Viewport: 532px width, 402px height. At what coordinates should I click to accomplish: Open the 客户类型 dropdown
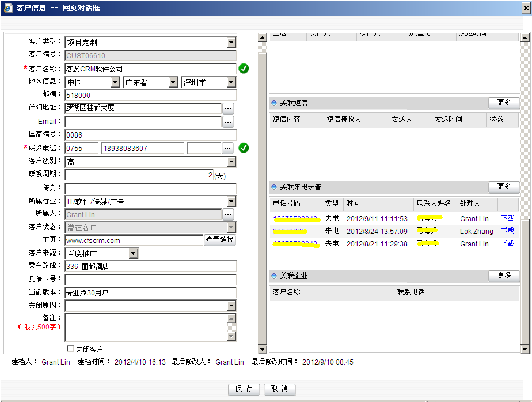231,43
